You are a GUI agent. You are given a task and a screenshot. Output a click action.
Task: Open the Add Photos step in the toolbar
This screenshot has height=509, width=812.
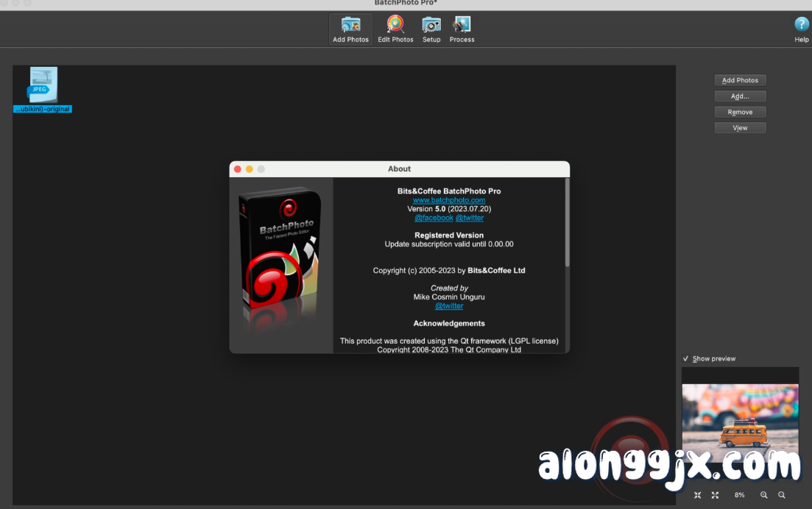(350, 28)
